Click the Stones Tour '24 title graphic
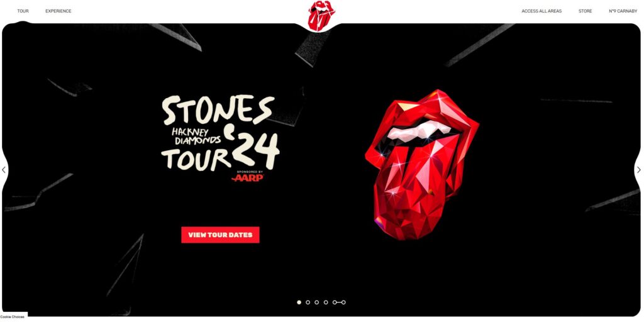The width and height of the screenshot is (644, 322). [221, 133]
